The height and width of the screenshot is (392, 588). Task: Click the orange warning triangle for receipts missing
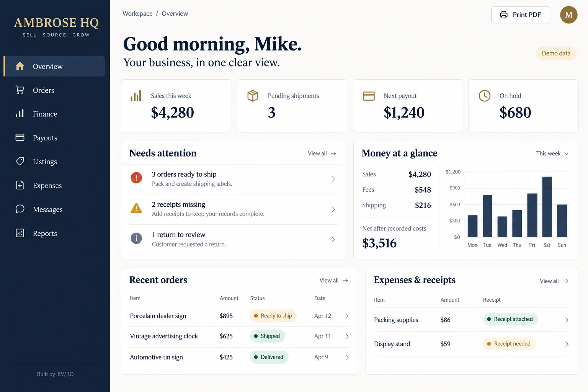coord(136,208)
